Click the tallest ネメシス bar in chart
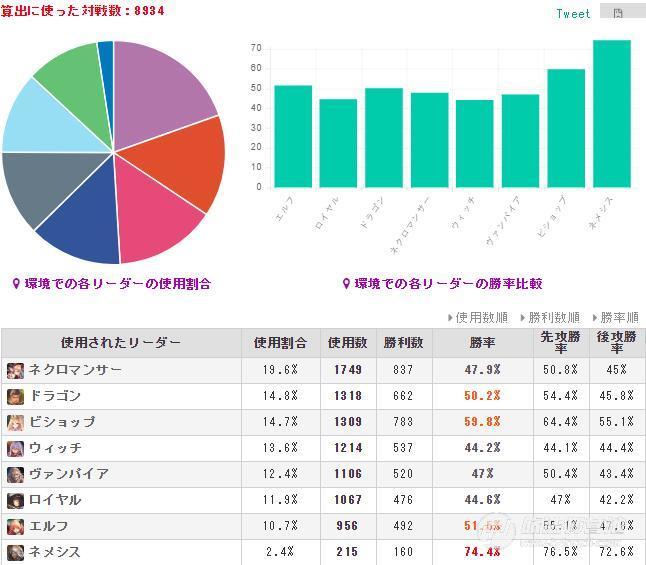Viewport: 646px width, 565px height. [611, 114]
